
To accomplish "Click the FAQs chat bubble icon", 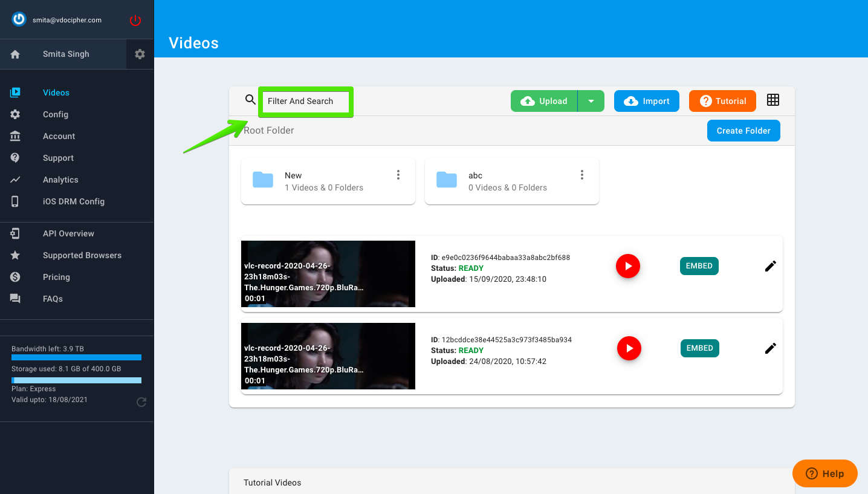I will tap(15, 299).
